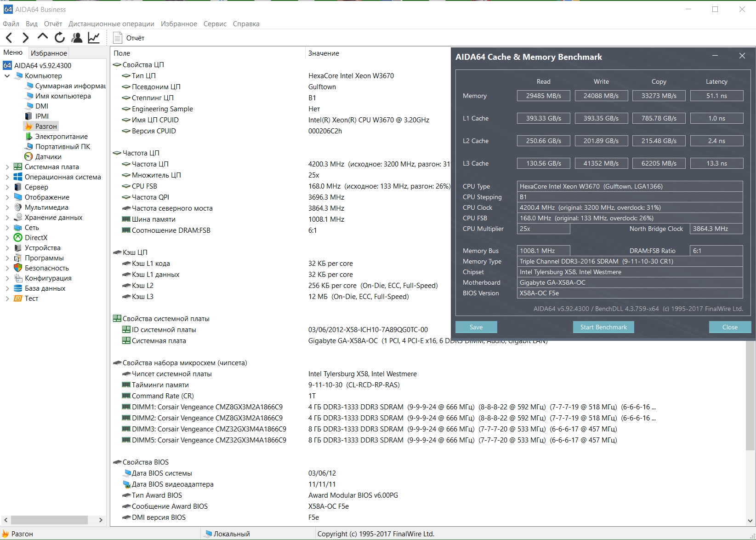756x540 pixels.
Task: Click the Поле column header
Action: coord(122,53)
